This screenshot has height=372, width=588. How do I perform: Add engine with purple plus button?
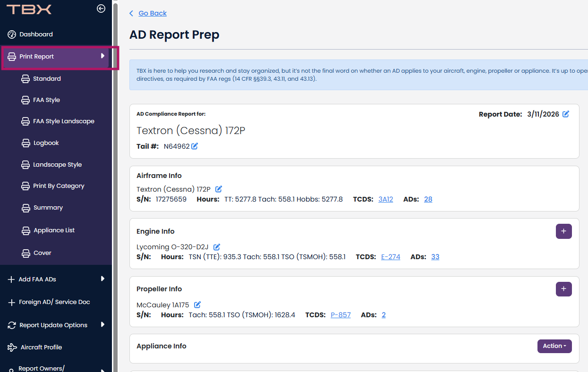pyautogui.click(x=564, y=231)
